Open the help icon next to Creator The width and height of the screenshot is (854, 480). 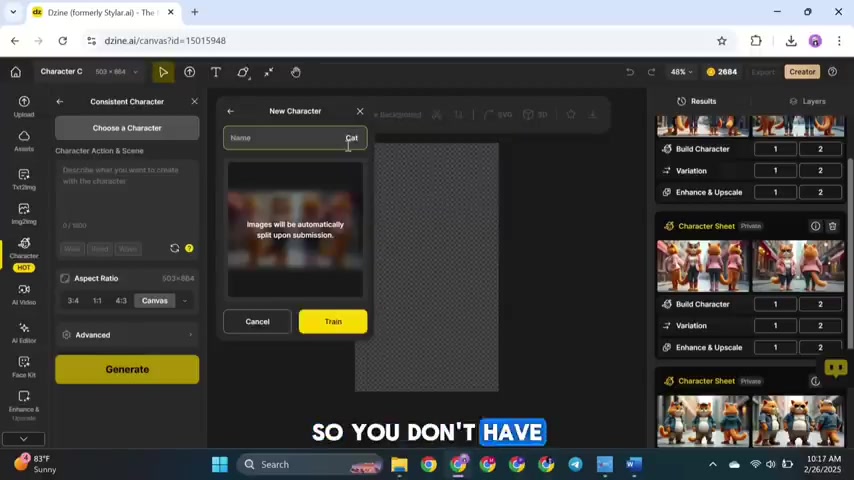click(833, 72)
